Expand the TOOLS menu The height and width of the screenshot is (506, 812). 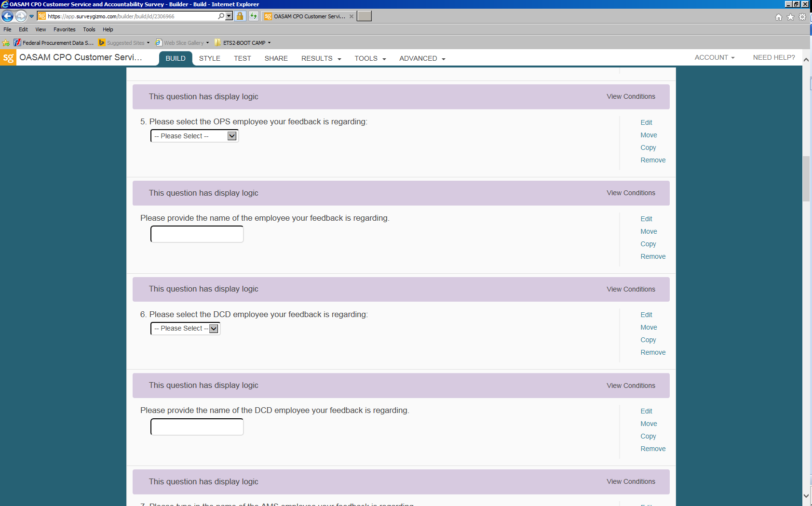coord(370,58)
